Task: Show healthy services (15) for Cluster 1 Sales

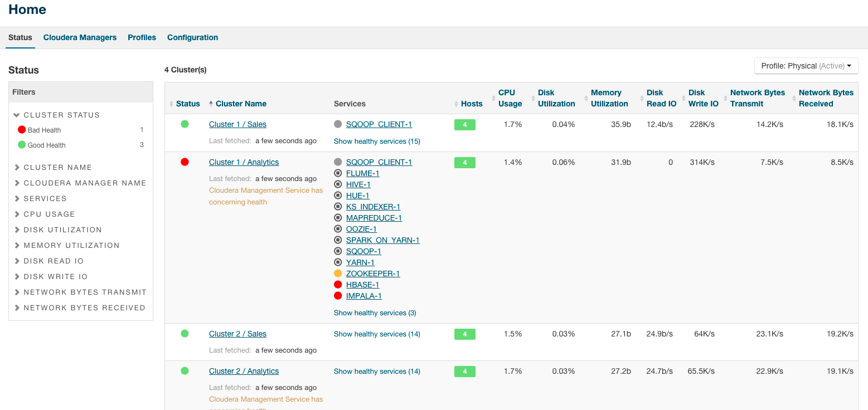Action: coord(377,141)
